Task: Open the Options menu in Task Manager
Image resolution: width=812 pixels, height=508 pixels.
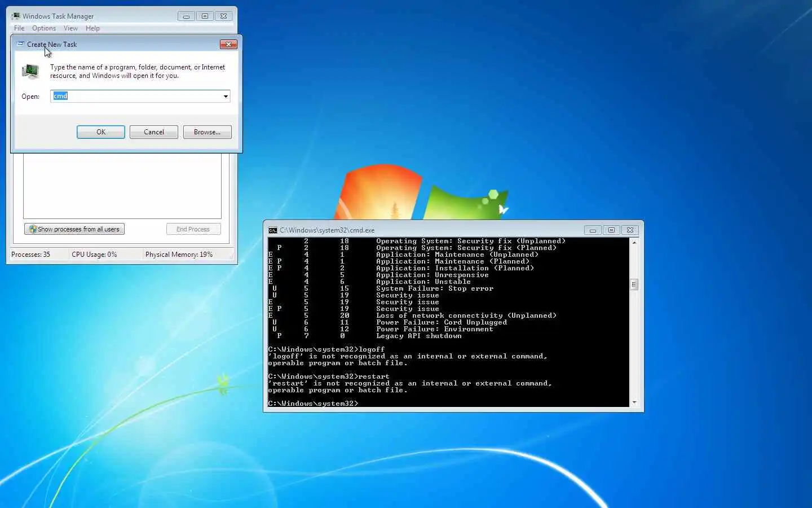Action: [x=44, y=28]
